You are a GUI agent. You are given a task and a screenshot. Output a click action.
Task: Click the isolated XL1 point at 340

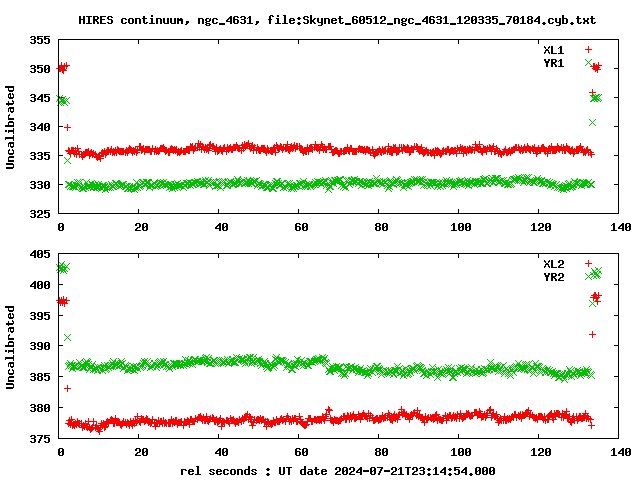coord(67,127)
